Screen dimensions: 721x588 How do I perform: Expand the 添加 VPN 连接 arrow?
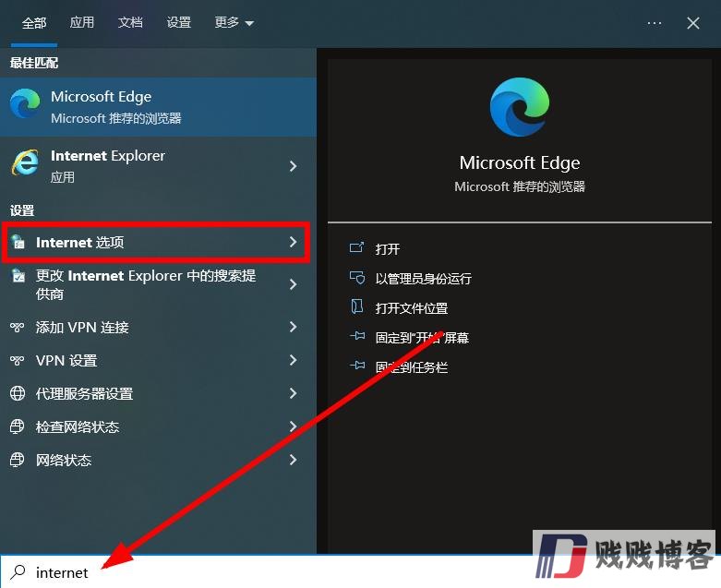(293, 327)
